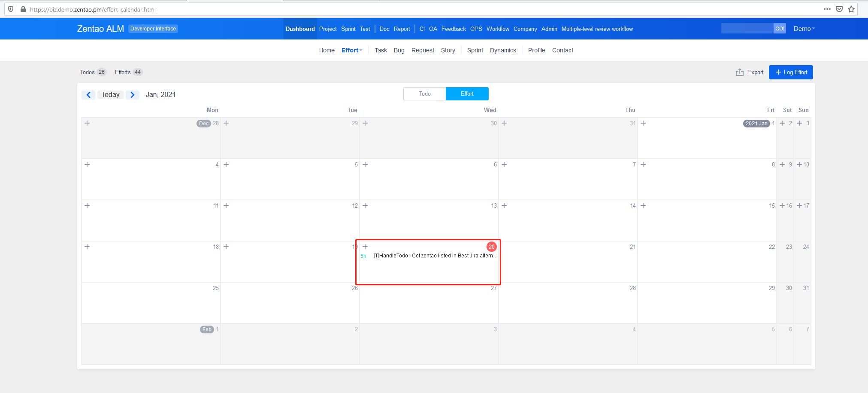868x393 pixels.
Task: Select the Todos 26 tab
Action: (93, 72)
